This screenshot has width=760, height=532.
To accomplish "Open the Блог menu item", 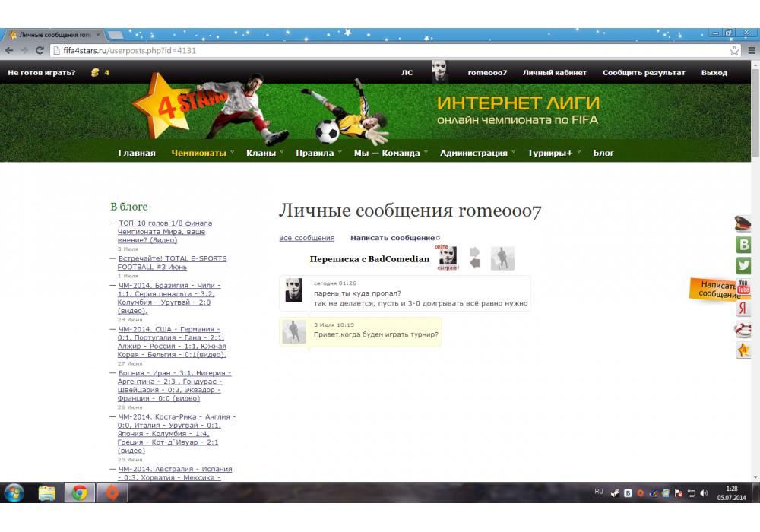I will point(603,153).
